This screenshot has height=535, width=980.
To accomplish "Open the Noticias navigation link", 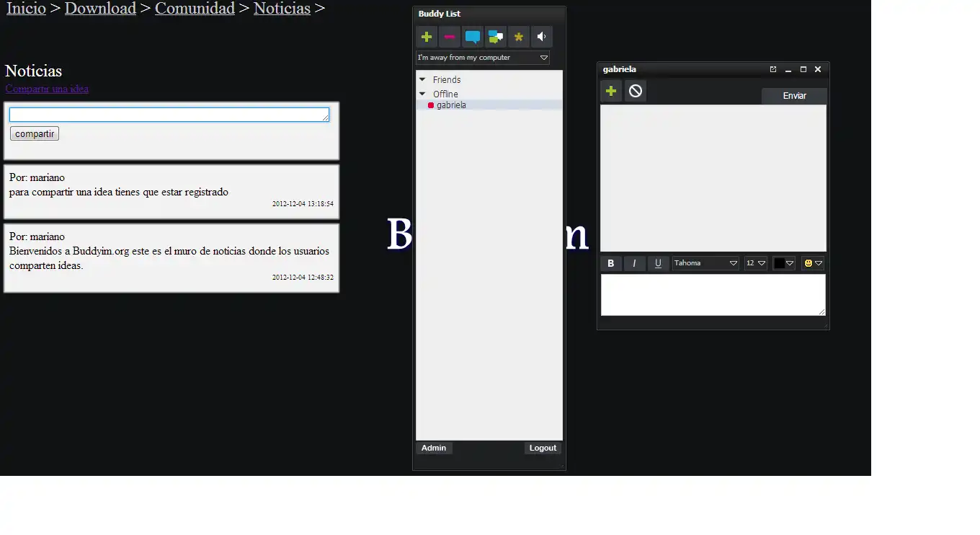I will [282, 9].
